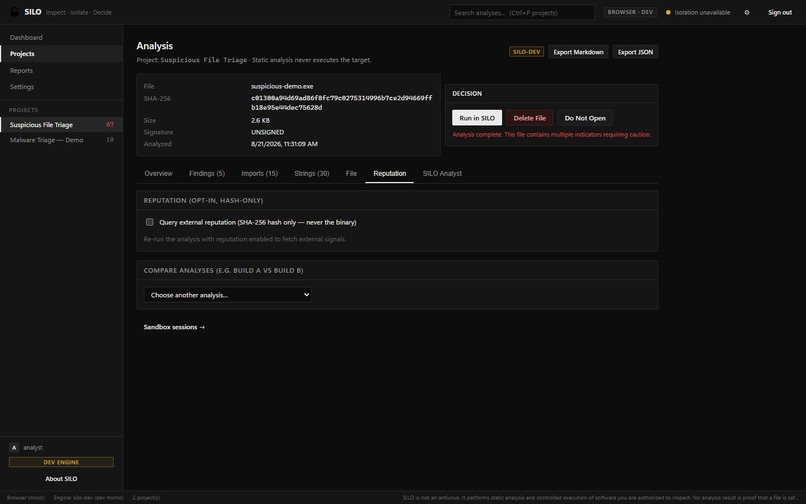
Task: Click the yellow isolation status dot
Action: 668,12
